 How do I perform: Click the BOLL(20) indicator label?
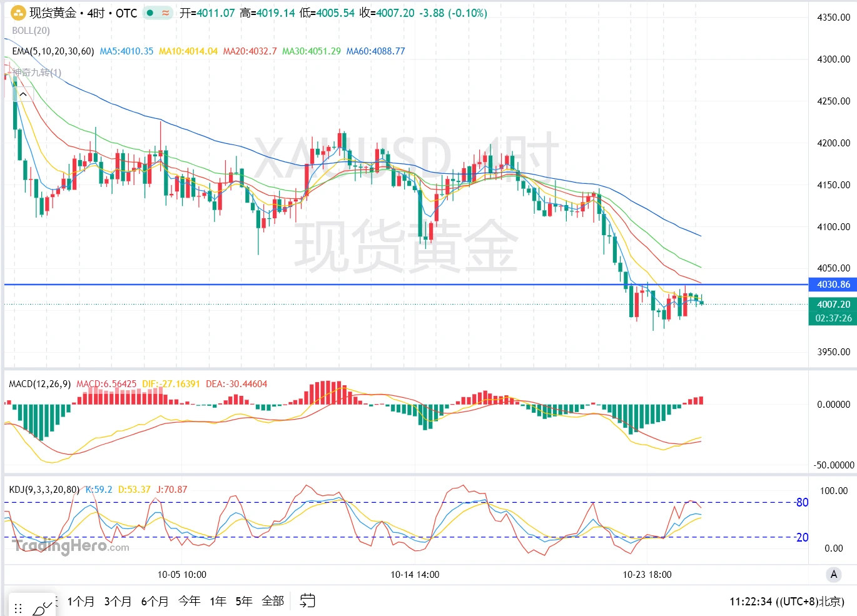[31, 31]
